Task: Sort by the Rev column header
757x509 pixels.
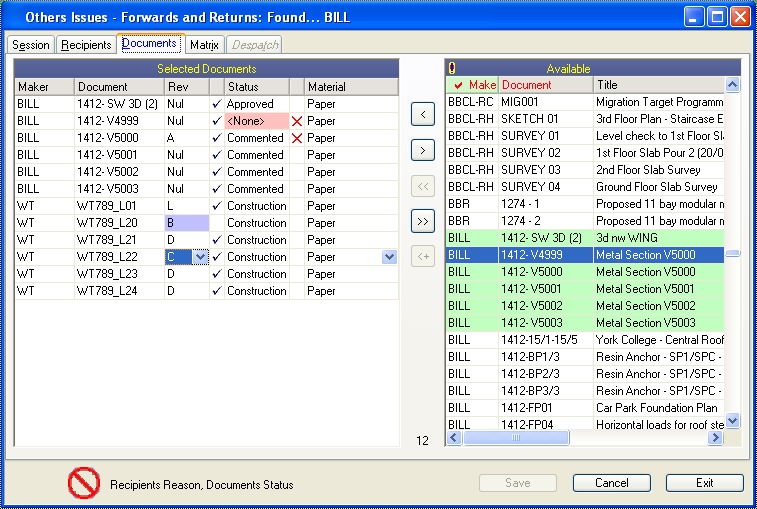Action: pos(187,87)
